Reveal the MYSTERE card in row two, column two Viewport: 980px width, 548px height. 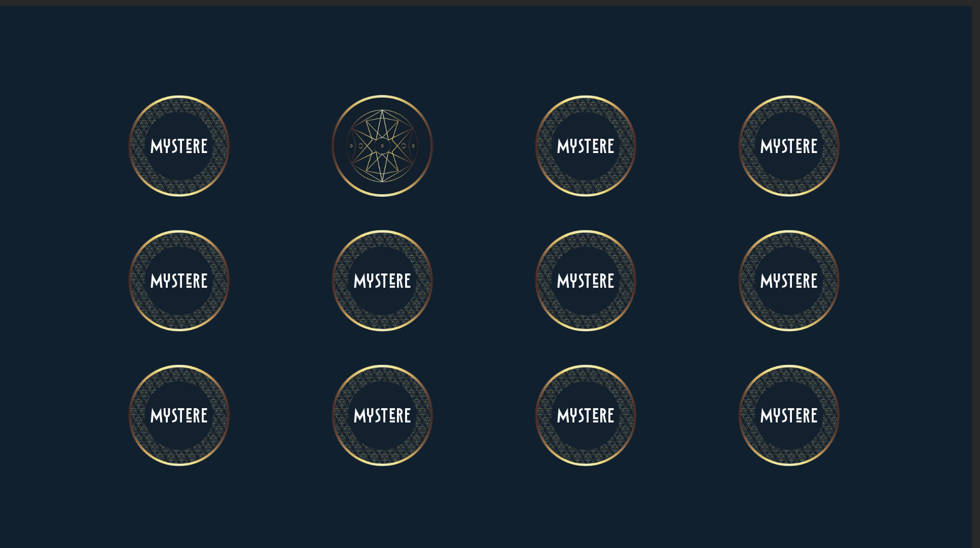[x=382, y=281]
